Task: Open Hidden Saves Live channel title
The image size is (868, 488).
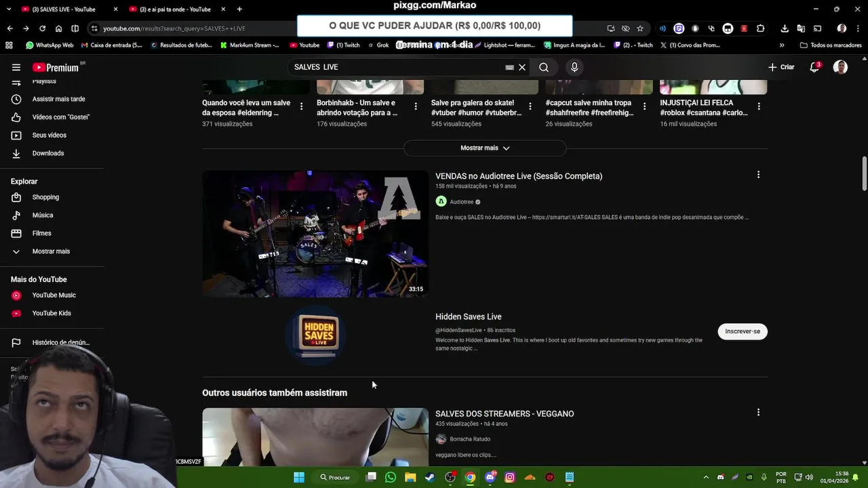Action: (x=469, y=317)
